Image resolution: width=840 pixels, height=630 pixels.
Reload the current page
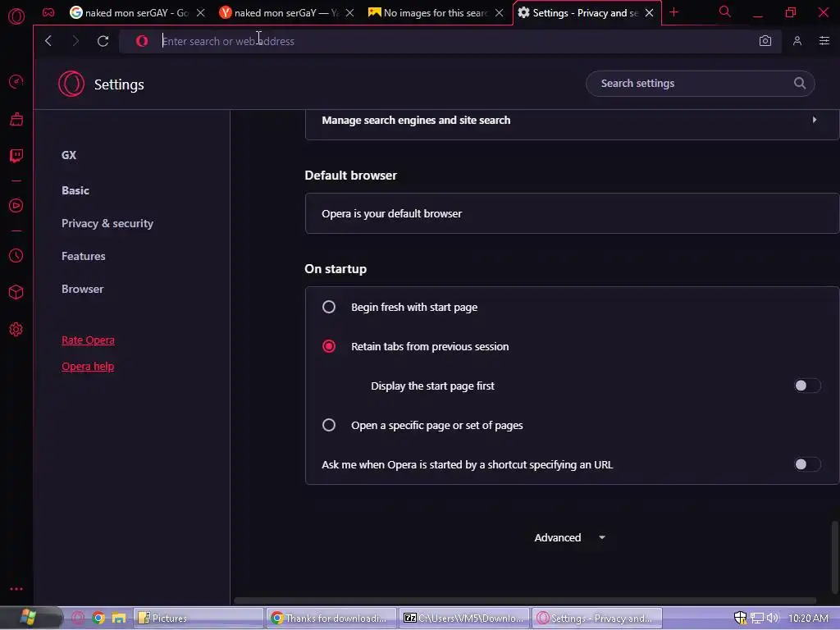103,41
